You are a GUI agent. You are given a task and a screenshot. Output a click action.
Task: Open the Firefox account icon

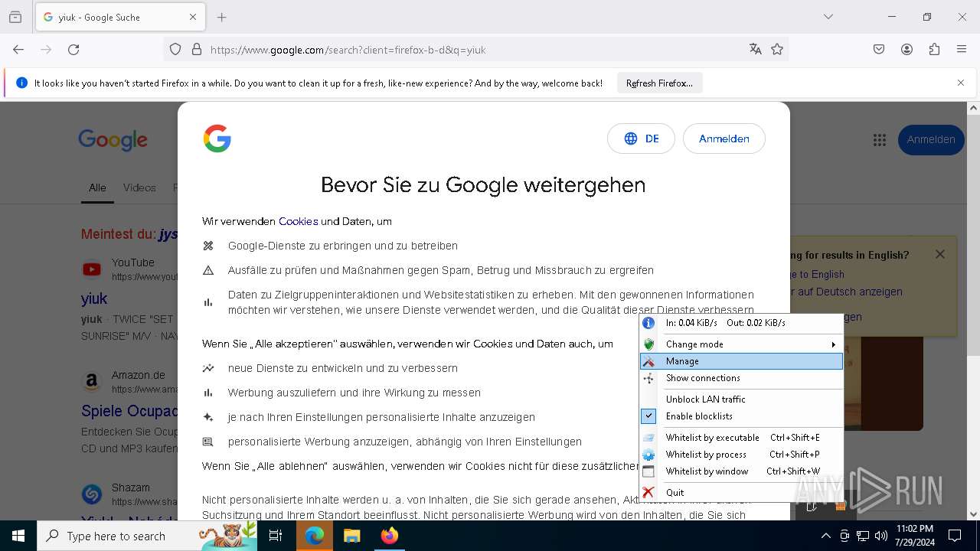(x=906, y=49)
